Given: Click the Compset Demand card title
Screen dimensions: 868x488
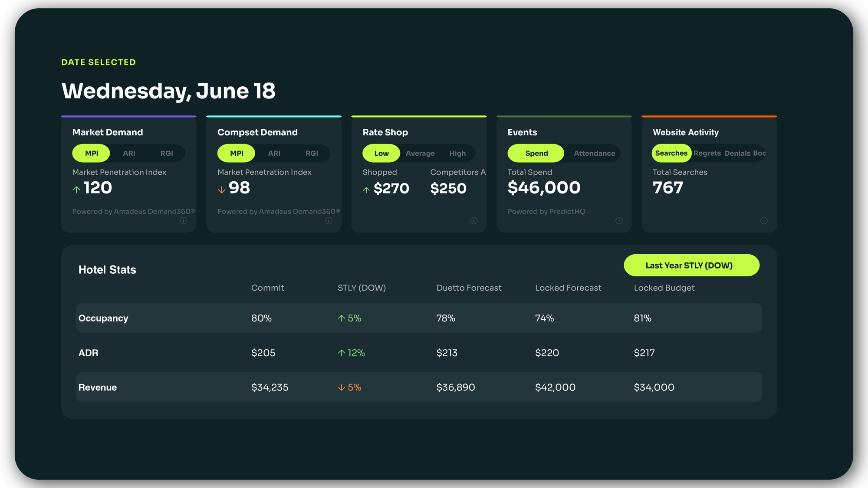Looking at the screenshot, I should click(x=257, y=132).
